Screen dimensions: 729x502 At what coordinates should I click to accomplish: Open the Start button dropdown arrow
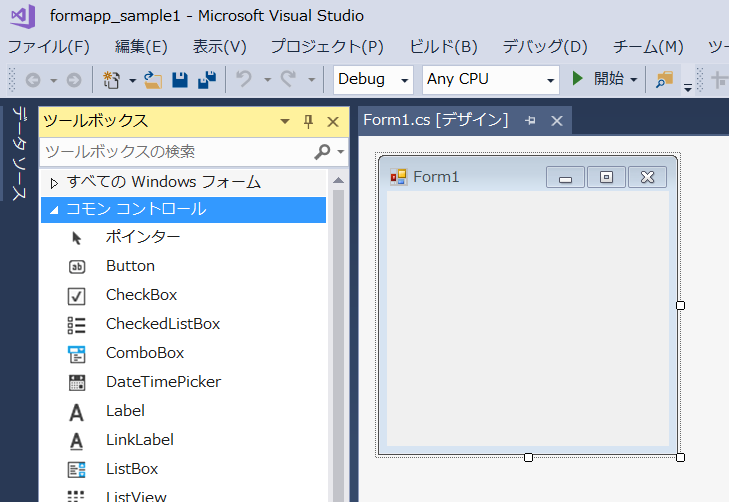634,80
